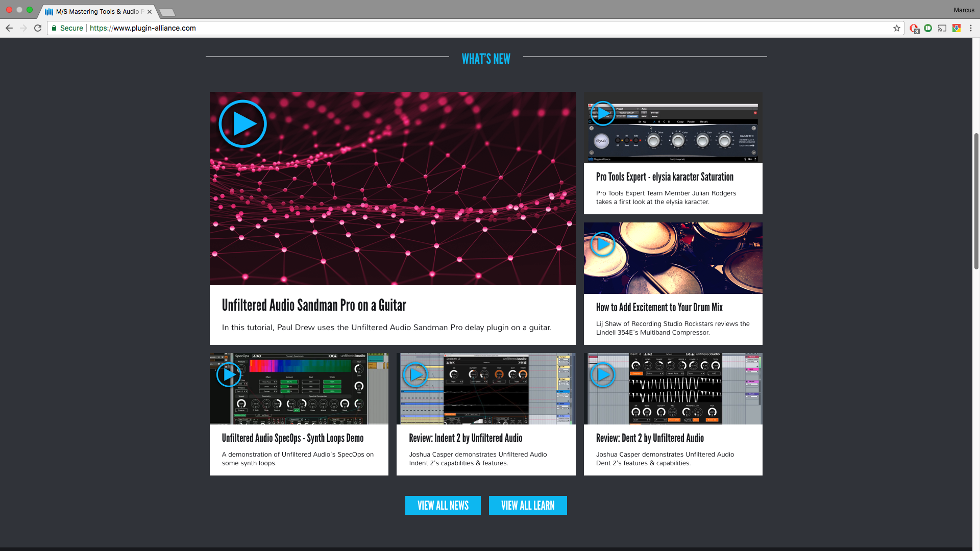
Task: Click the green circular extension icon
Action: coord(928,28)
